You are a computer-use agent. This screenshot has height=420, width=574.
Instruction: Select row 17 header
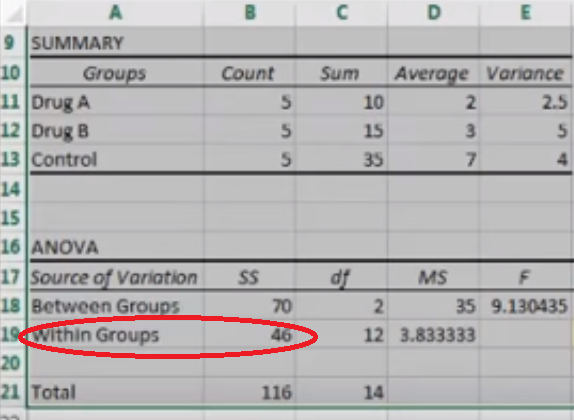tap(10, 277)
